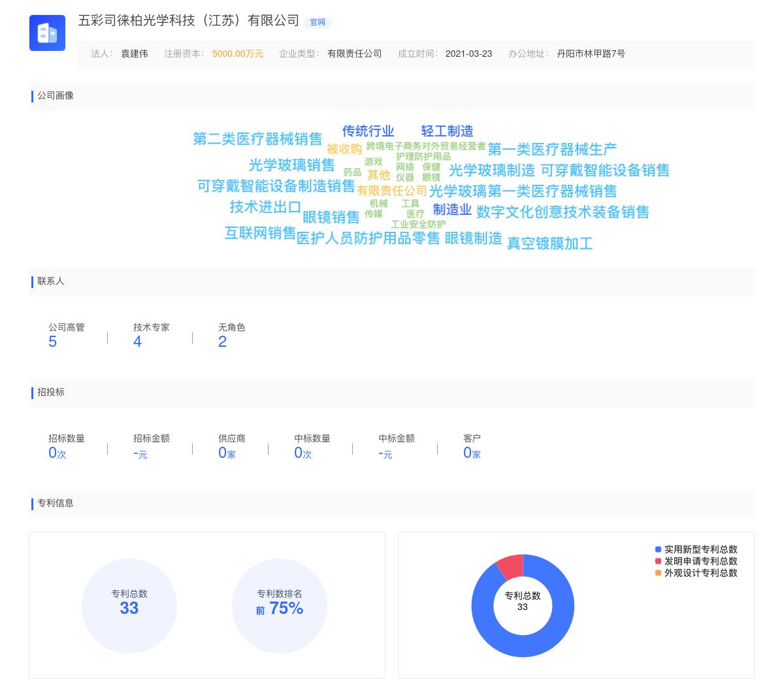The height and width of the screenshot is (693, 784).
Task: Select the 公司画像 section header
Action: 56,96
